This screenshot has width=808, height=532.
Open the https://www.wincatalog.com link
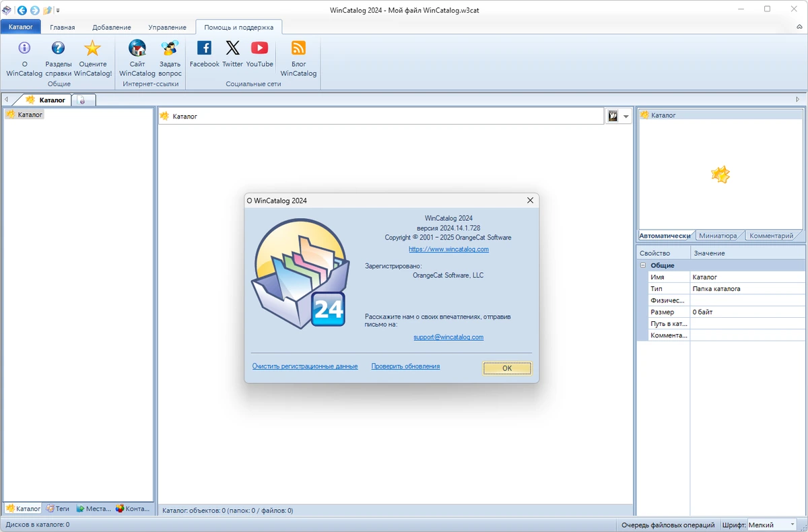tap(448, 249)
